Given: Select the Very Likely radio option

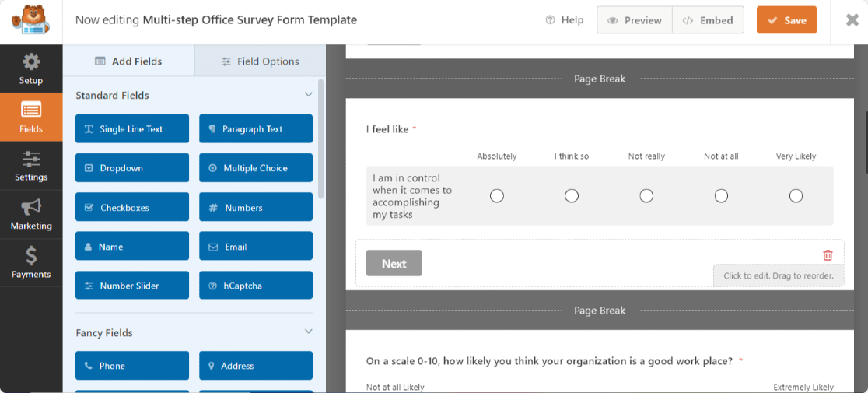Looking at the screenshot, I should tap(796, 196).
